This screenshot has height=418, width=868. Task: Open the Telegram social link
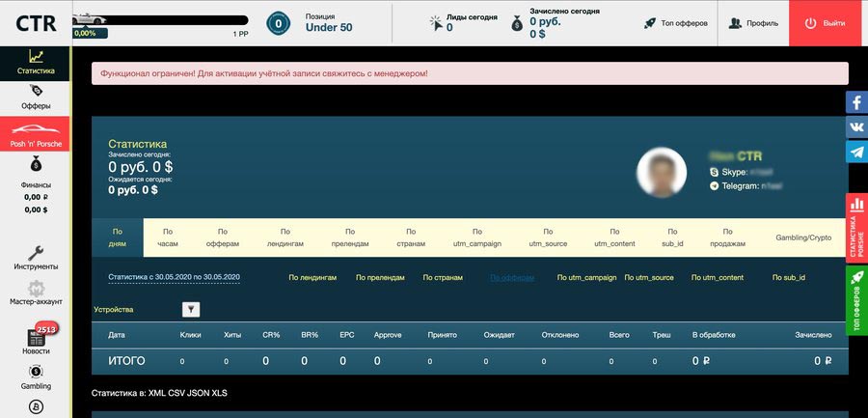point(856,152)
